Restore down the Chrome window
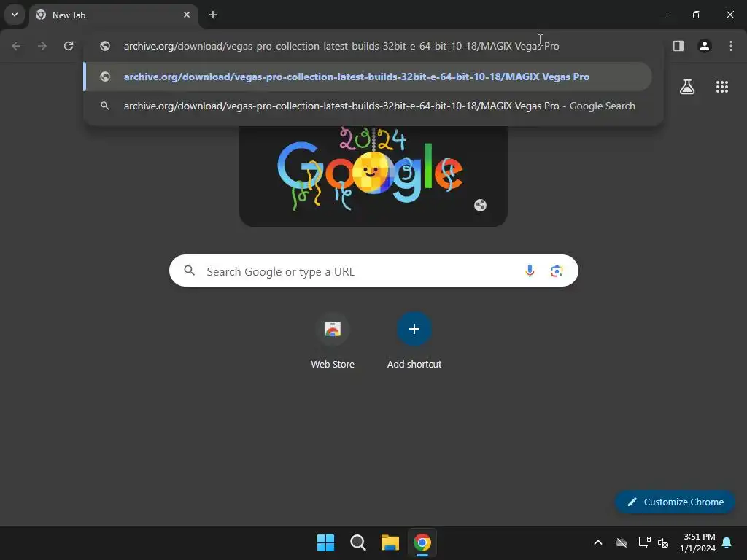 pos(697,15)
